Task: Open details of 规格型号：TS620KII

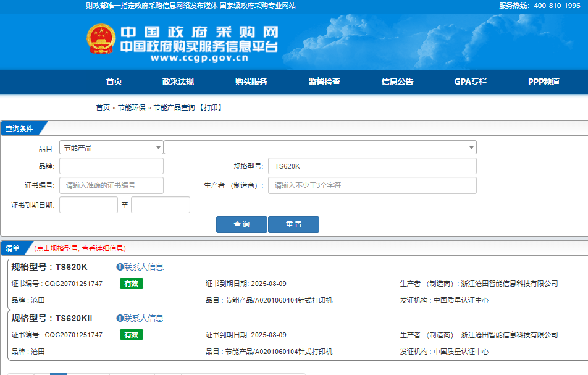Action: pos(52,318)
